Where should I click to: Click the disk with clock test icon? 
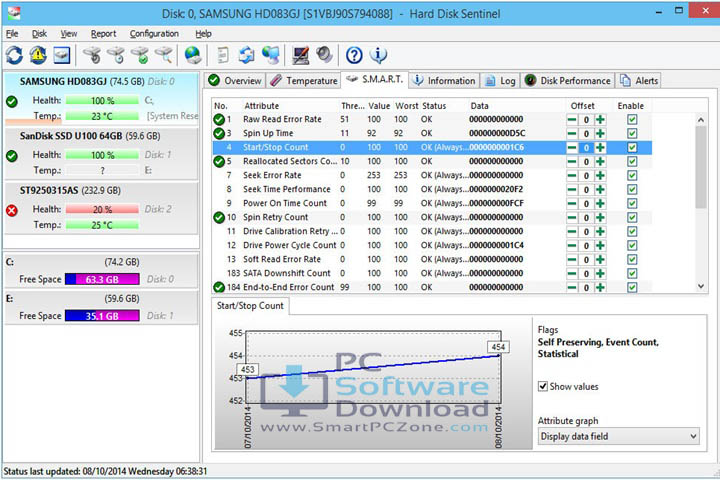[116, 56]
